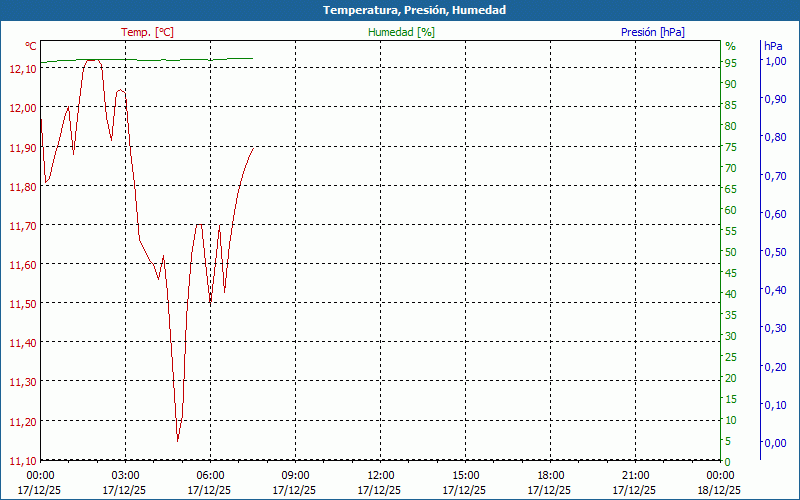Select the blue Presión [hPa] legend label
Viewport: 800px width, 500px height.
point(652,32)
